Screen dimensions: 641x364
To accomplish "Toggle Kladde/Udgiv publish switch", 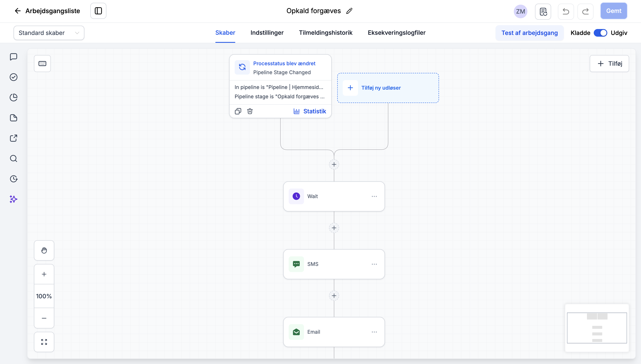I will point(600,33).
